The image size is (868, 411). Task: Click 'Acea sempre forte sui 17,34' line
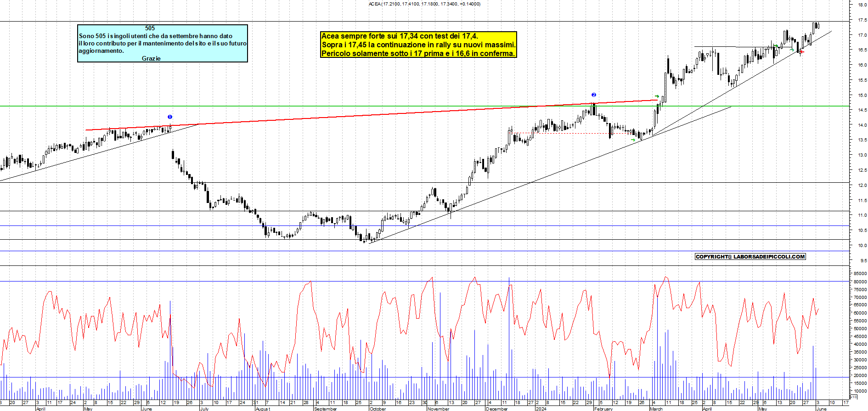click(x=400, y=36)
